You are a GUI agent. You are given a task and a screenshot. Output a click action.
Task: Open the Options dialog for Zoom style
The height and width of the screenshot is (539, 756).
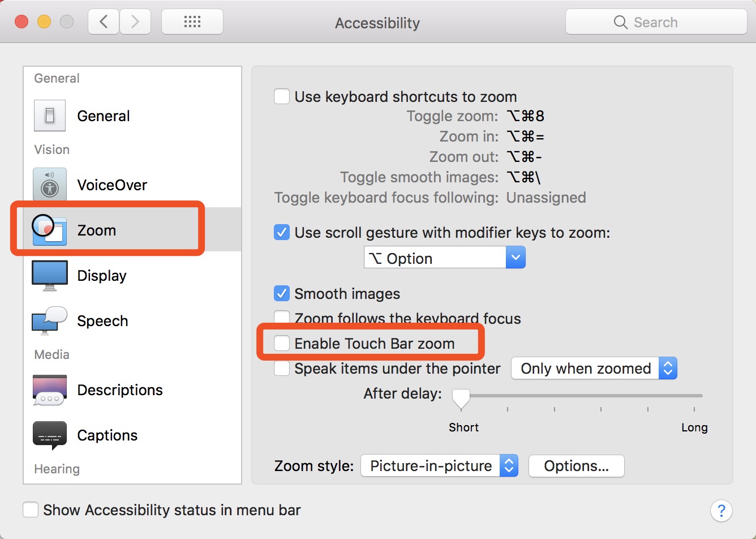pyautogui.click(x=576, y=465)
